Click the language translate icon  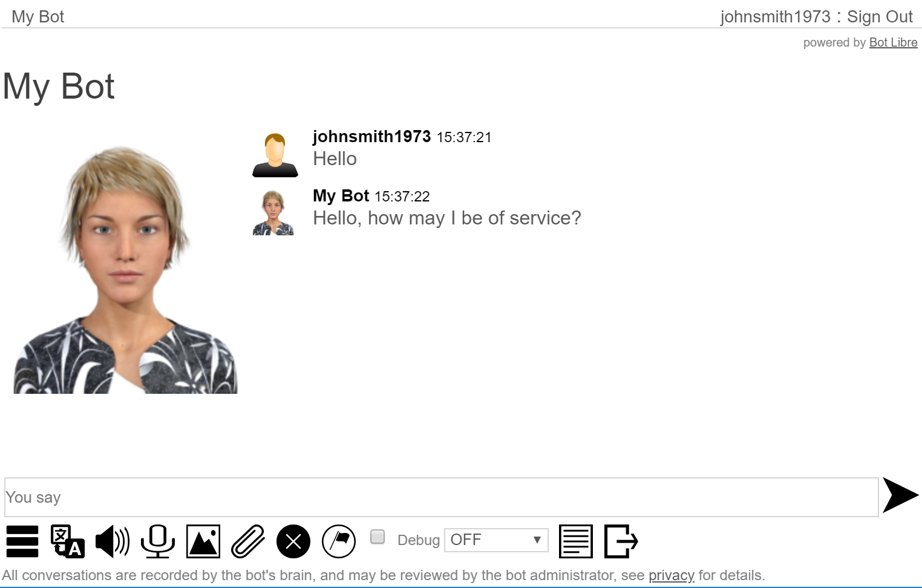[68, 541]
